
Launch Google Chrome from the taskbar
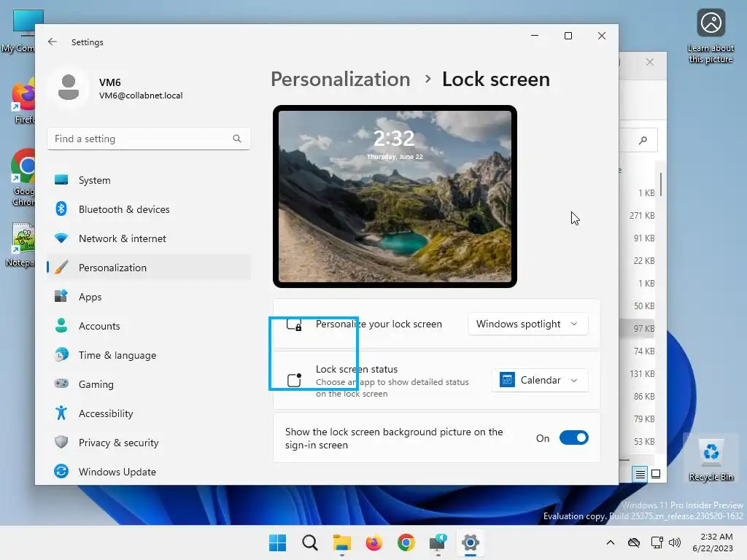(x=406, y=542)
